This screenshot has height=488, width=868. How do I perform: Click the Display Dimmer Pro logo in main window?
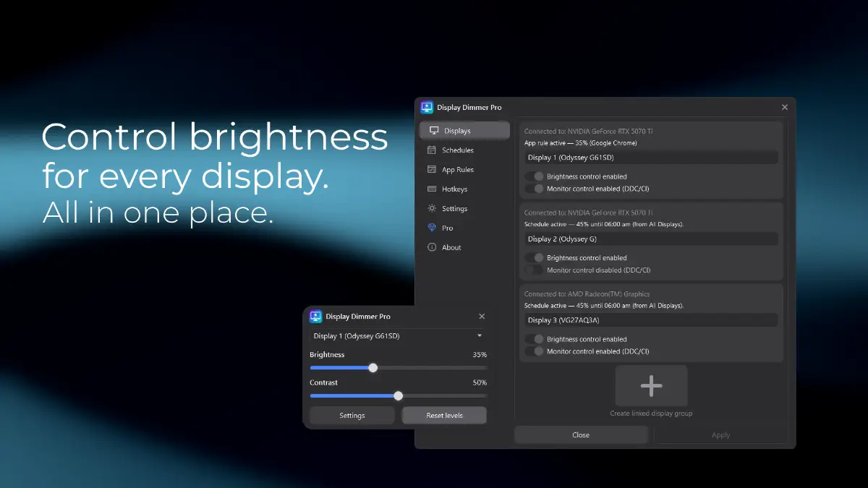point(427,107)
